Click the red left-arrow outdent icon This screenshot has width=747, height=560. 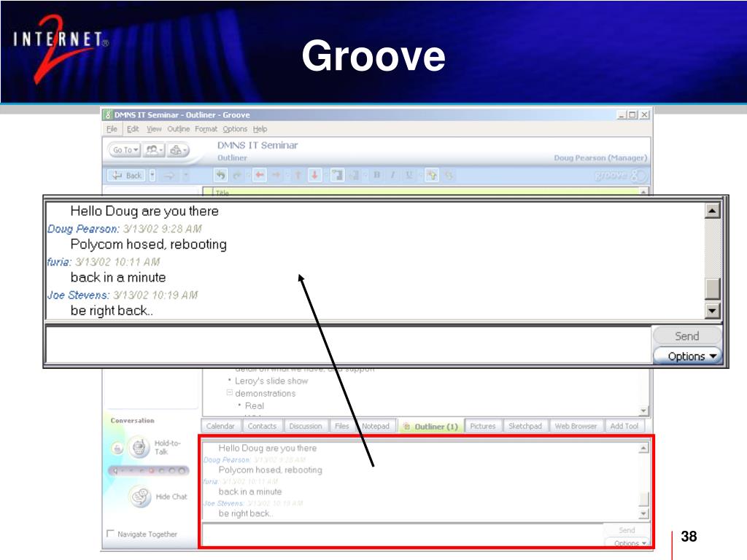[260, 175]
